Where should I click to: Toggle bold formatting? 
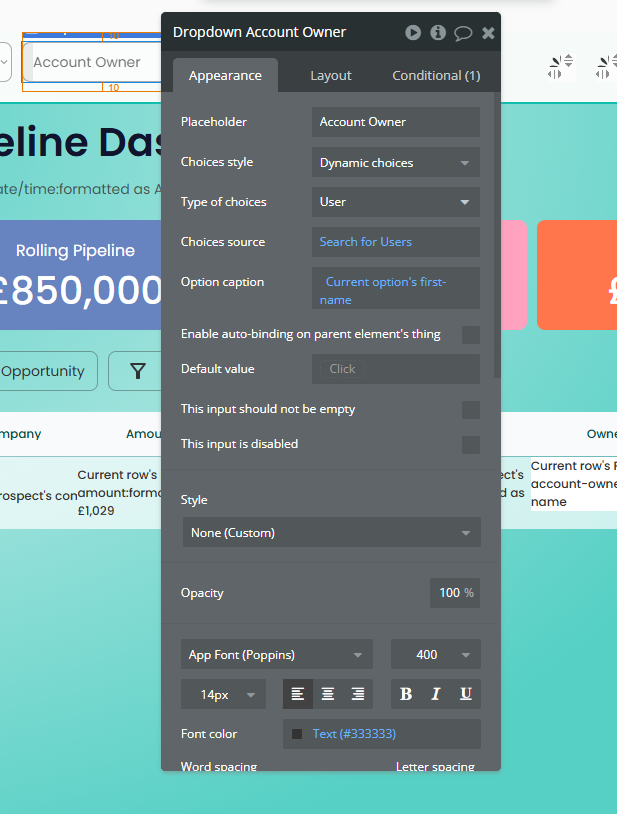[x=406, y=694]
